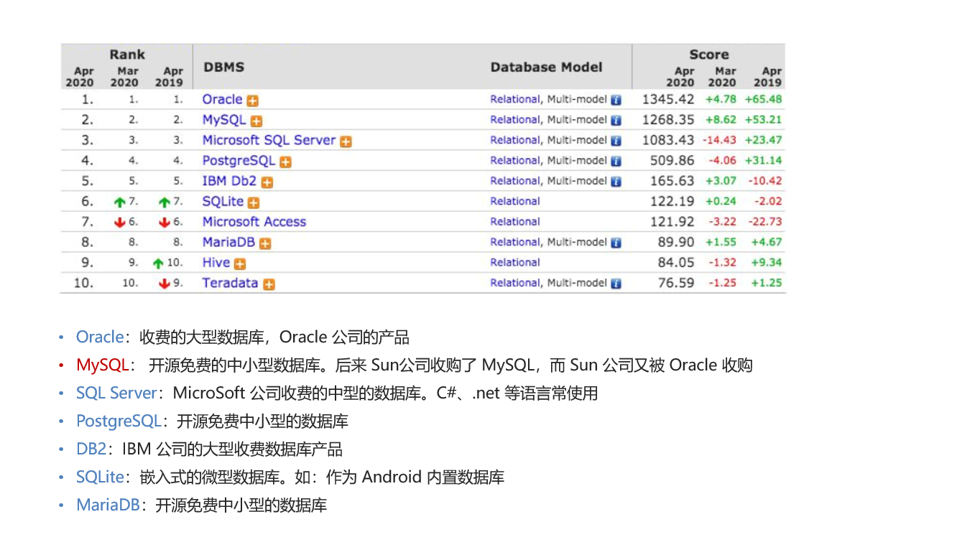Open the info icon in the IBM Db2 row
The height and width of the screenshot is (555, 980).
point(616,182)
